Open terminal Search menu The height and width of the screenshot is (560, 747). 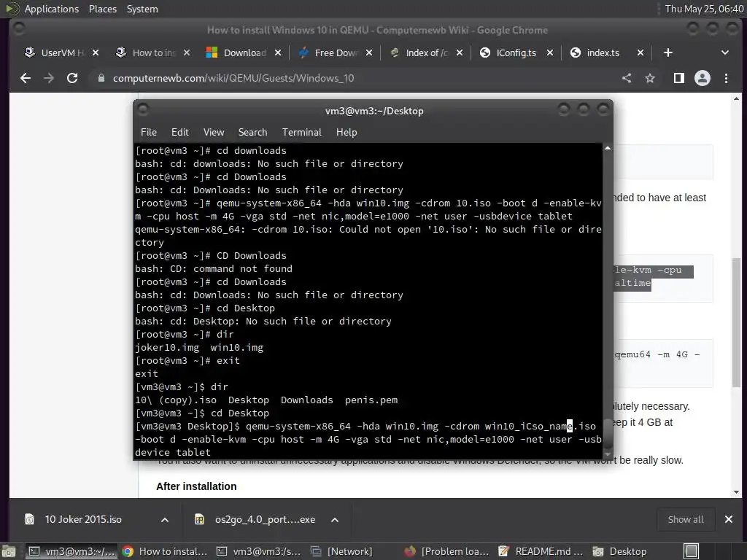point(252,133)
